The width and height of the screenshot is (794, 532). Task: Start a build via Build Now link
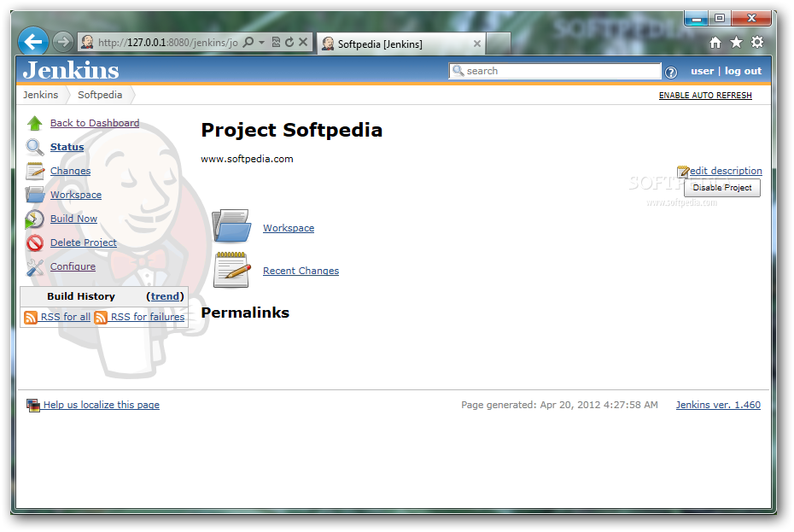(x=74, y=219)
